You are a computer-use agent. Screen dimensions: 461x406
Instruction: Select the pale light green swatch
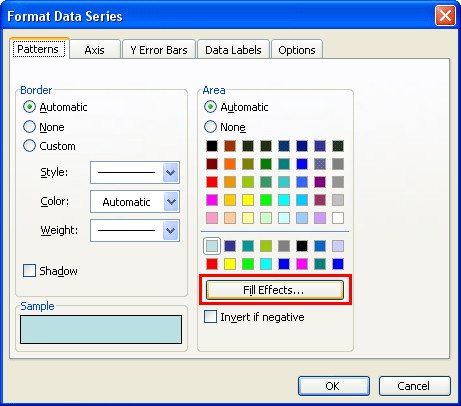pyautogui.click(x=266, y=218)
